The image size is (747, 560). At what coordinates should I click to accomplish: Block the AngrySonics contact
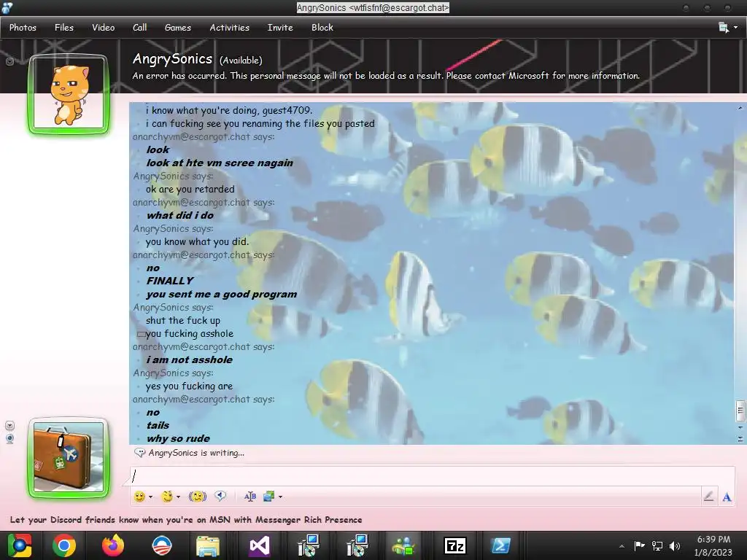click(322, 28)
